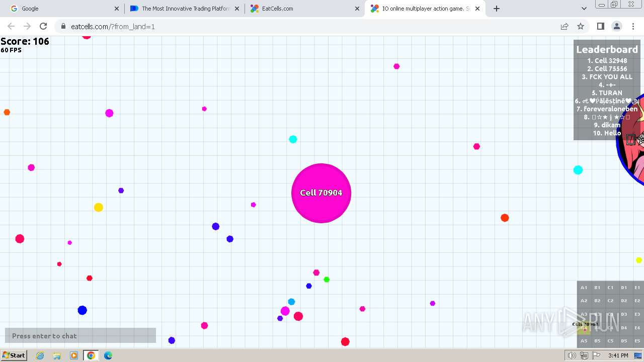Open a new browser tab

(x=497, y=9)
